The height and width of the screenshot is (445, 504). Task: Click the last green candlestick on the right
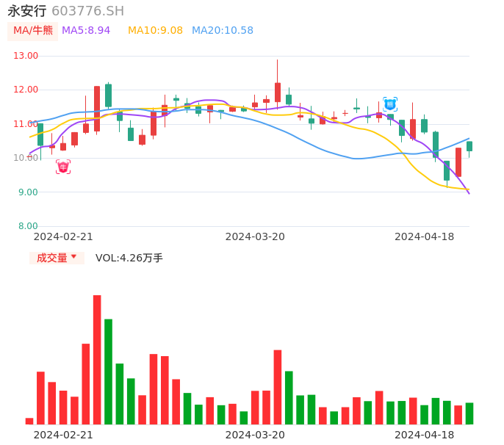point(469,146)
